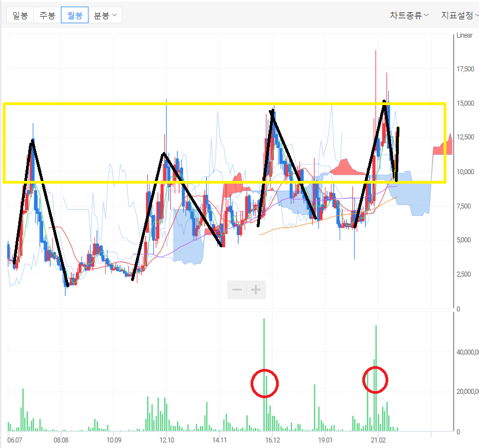Viewport: 479px width, 448px height.
Task: Click the 12.10 date axis label
Action: (x=167, y=440)
